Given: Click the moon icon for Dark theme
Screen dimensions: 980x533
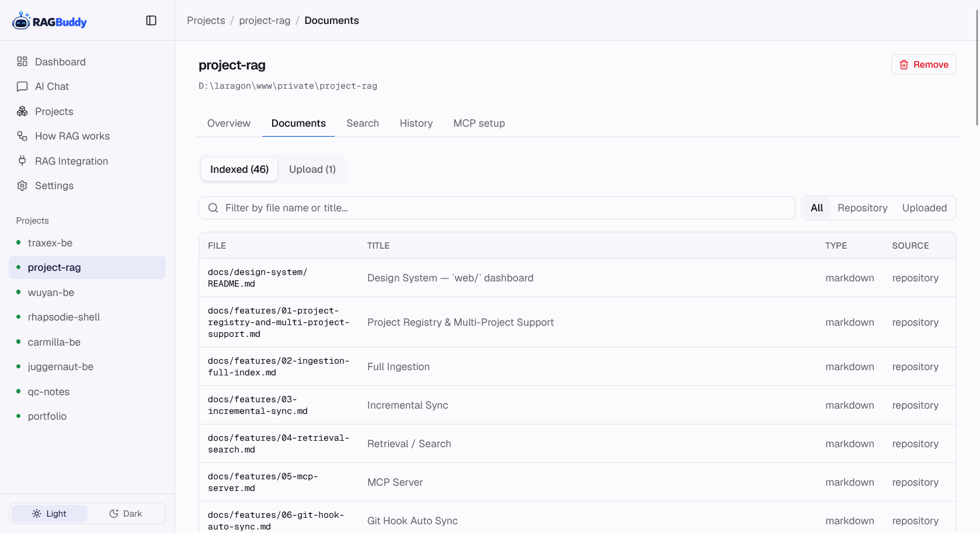Looking at the screenshot, I should (114, 514).
